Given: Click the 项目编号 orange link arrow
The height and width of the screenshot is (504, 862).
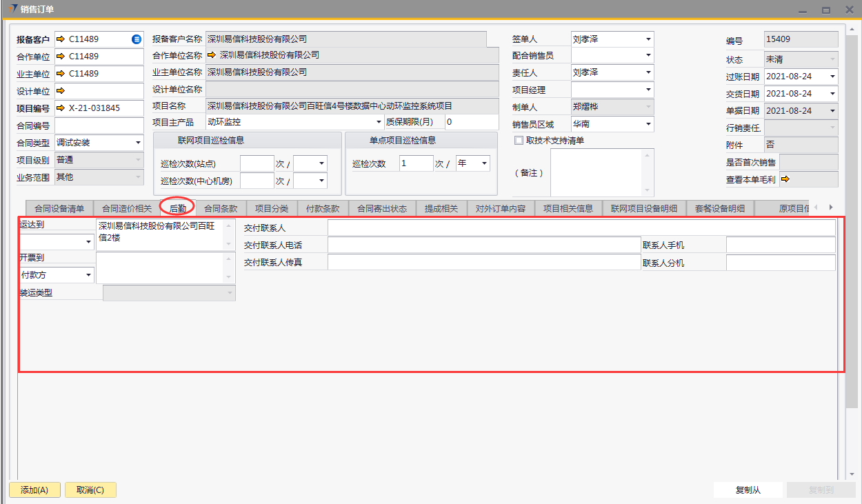Looking at the screenshot, I should (60, 108).
